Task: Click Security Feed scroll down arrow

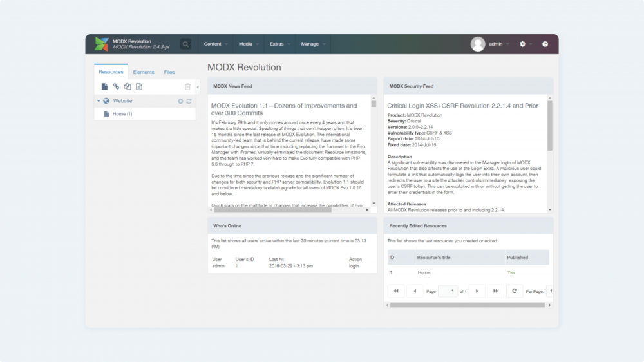Action: [550, 210]
